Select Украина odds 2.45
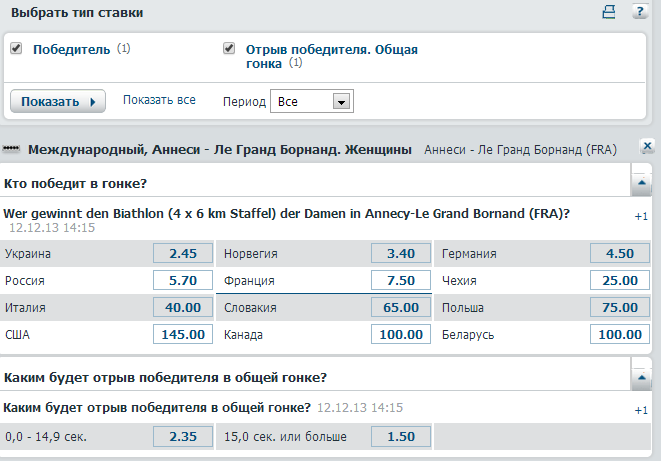Viewport: 661px width, 461px height. 182,253
